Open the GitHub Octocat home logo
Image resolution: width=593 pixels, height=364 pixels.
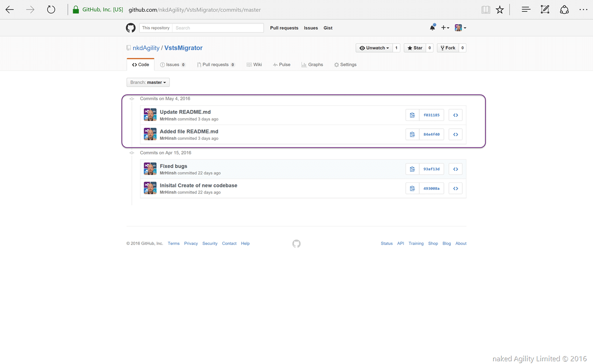(131, 28)
